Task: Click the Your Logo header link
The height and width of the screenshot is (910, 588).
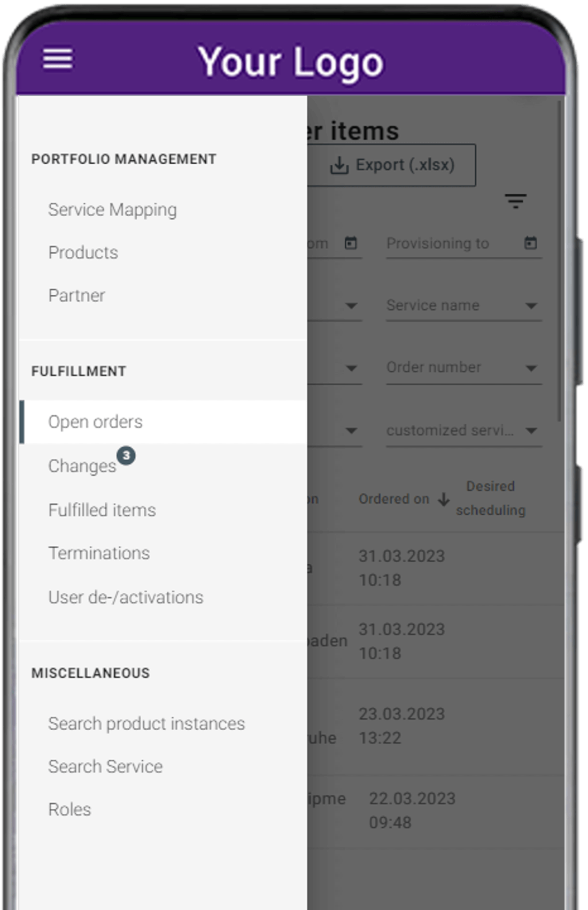Action: (291, 62)
